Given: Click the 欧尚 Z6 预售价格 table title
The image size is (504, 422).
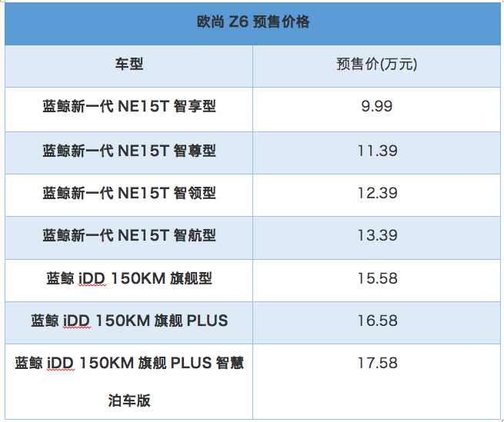Looking at the screenshot, I should [x=253, y=22].
